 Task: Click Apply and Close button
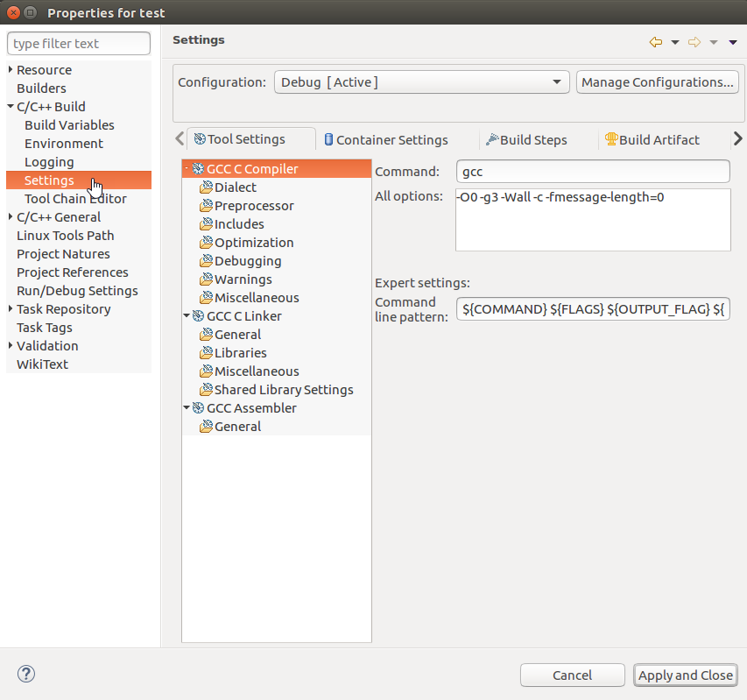(x=686, y=675)
